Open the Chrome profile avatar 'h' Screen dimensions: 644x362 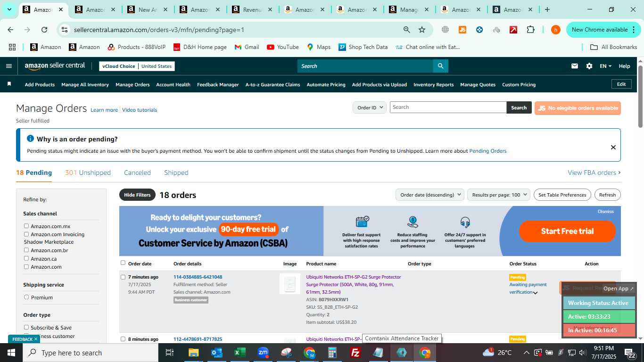556,30
